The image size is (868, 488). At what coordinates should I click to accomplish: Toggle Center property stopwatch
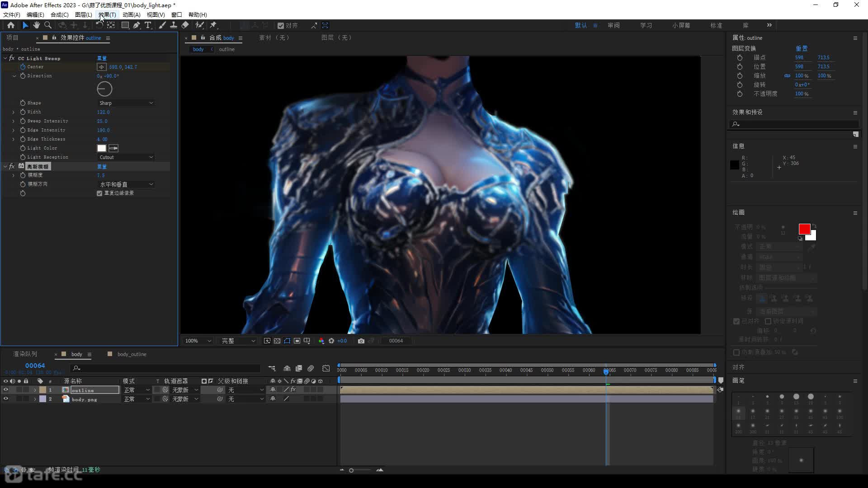(23, 67)
